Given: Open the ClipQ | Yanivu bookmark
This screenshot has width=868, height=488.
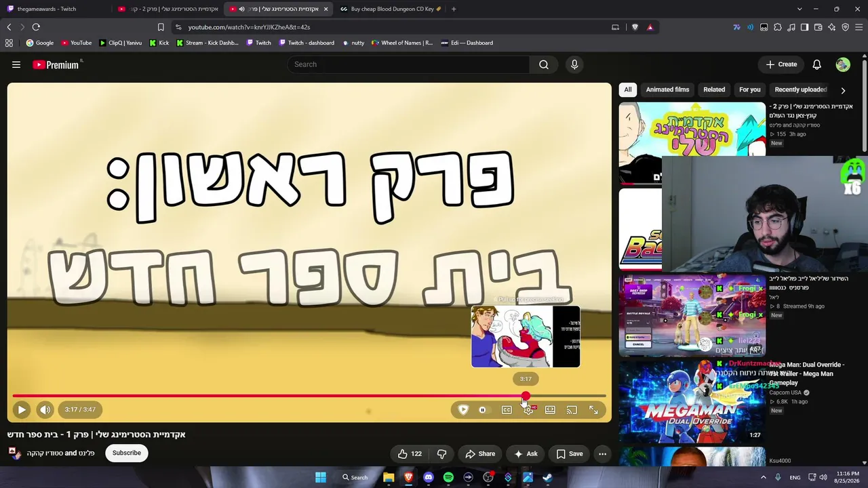Looking at the screenshot, I should pyautogui.click(x=120, y=43).
